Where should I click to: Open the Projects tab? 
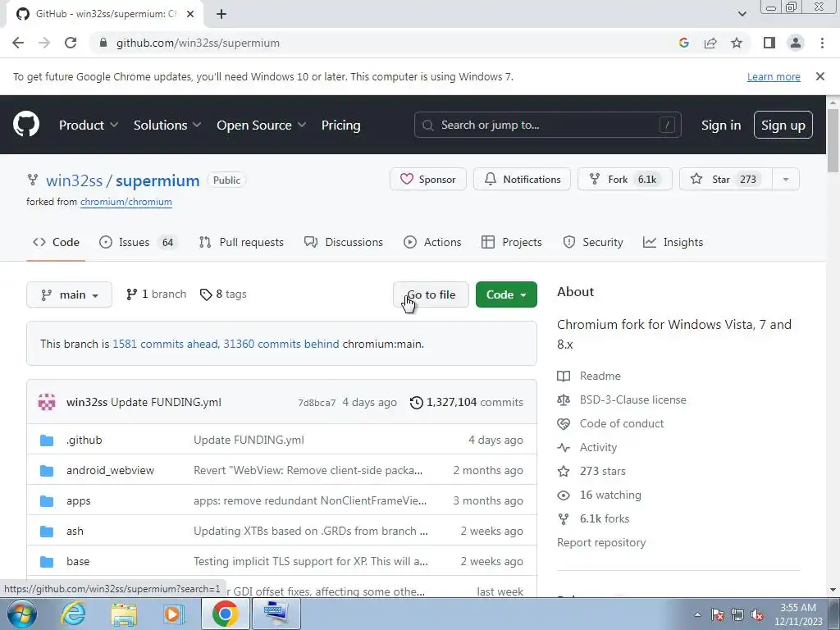click(x=512, y=242)
